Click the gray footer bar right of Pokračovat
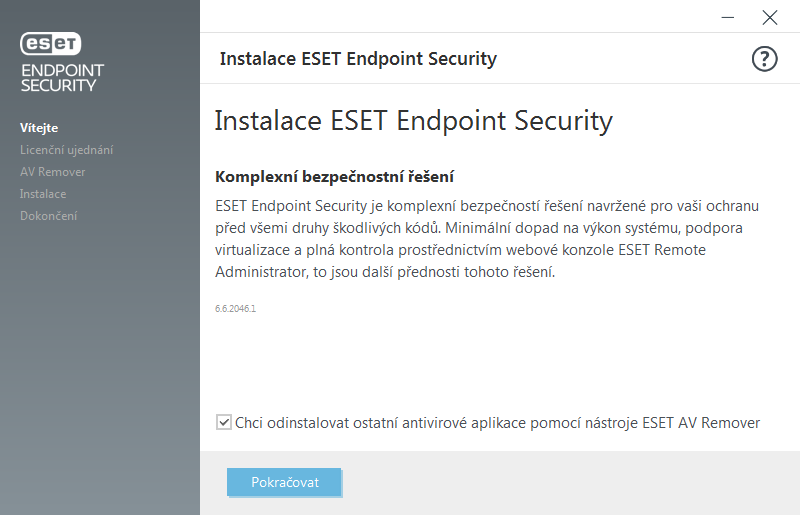Viewport: 800px width, 515px height. [x=570, y=482]
